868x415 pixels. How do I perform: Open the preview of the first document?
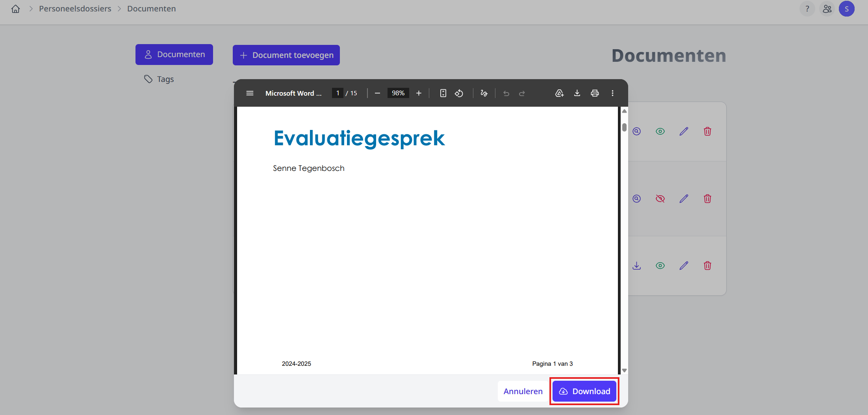coord(636,131)
